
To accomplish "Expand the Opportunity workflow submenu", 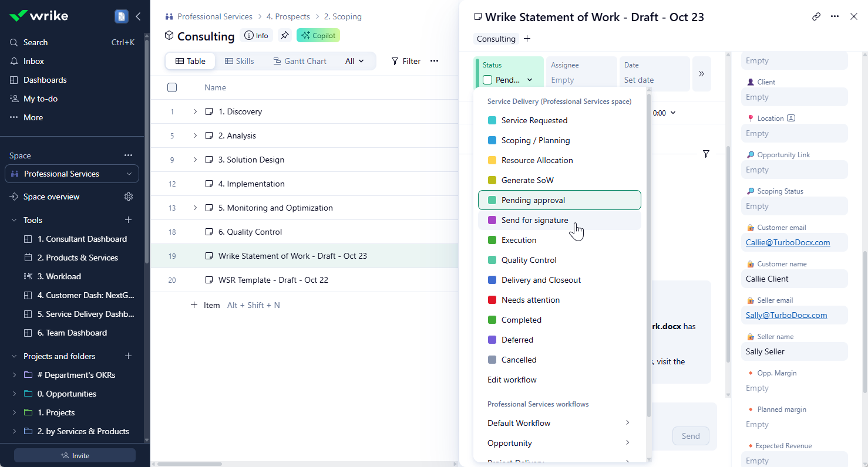I will pyautogui.click(x=627, y=443).
